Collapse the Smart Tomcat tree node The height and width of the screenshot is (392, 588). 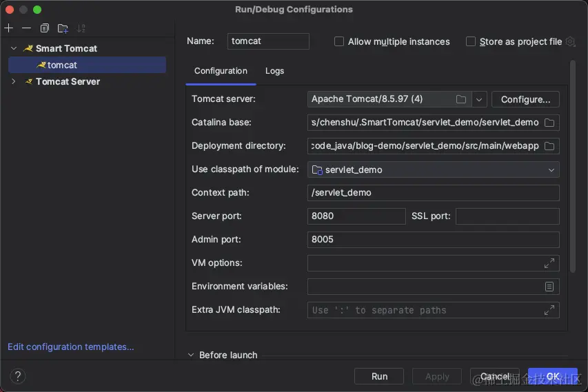pos(13,48)
